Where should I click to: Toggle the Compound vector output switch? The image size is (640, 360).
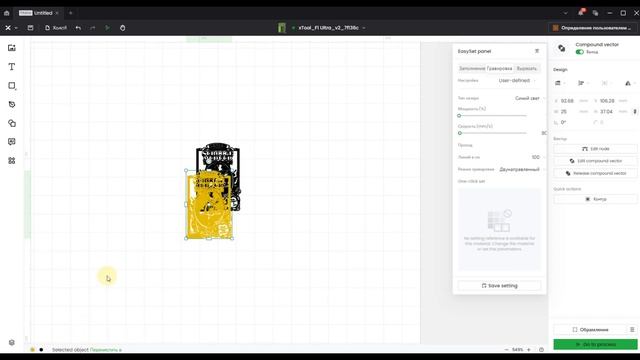tap(580, 52)
